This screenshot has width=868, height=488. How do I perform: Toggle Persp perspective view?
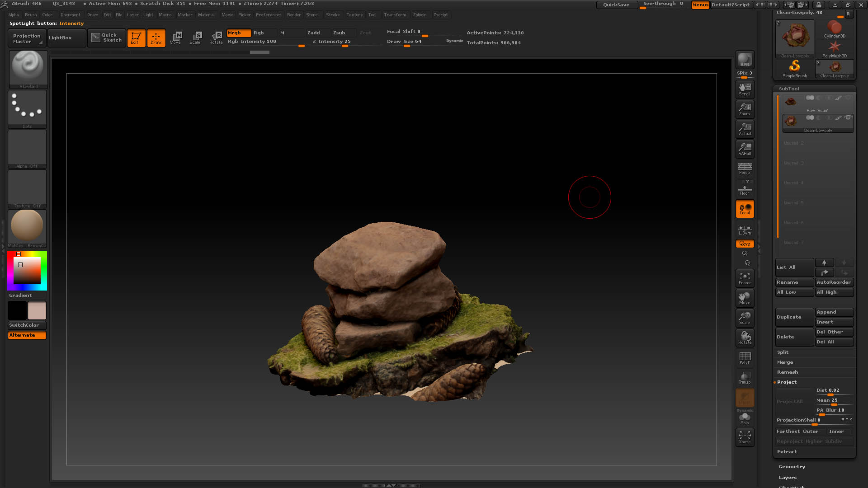coord(745,169)
